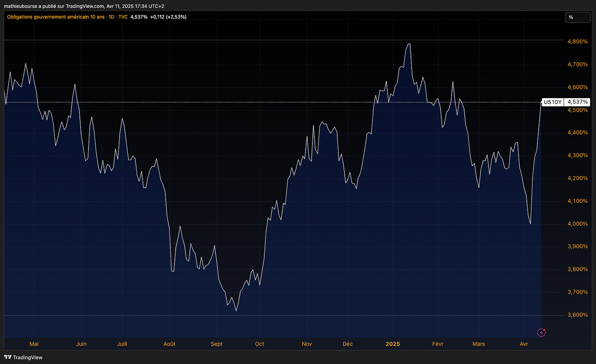Click the "Nov" label on the time axis
Viewport: 596px width, 364px height.
[x=307, y=344]
